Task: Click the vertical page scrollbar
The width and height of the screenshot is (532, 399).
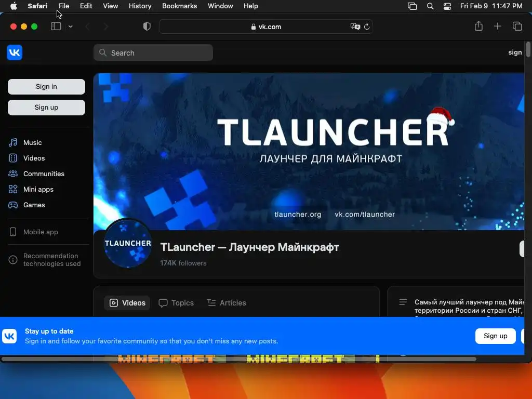Action: pyautogui.click(x=528, y=49)
